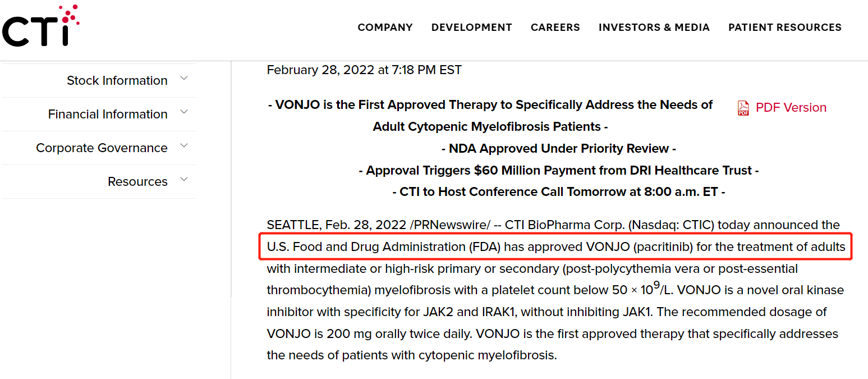Image resolution: width=868 pixels, height=379 pixels.
Task: Open the Patient Resources menu
Action: 784,28
